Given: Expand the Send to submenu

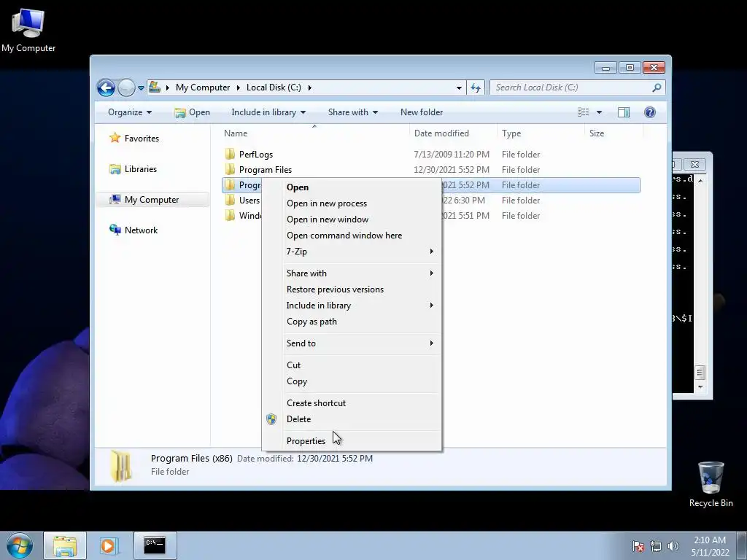Looking at the screenshot, I should (352, 343).
